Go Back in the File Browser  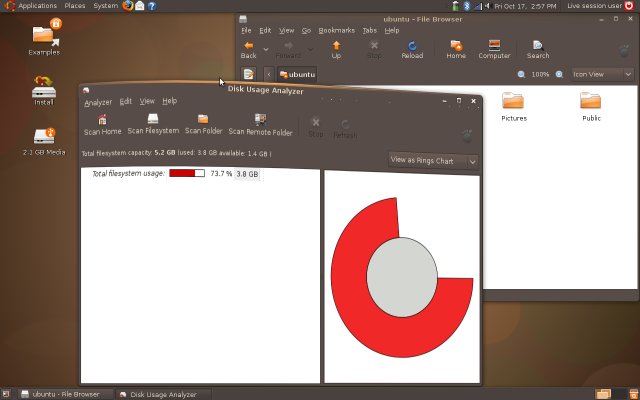[x=248, y=50]
